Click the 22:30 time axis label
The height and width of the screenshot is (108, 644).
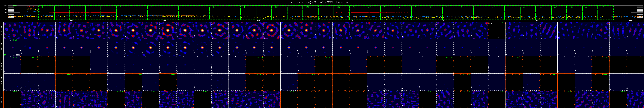[x=258, y=21]
